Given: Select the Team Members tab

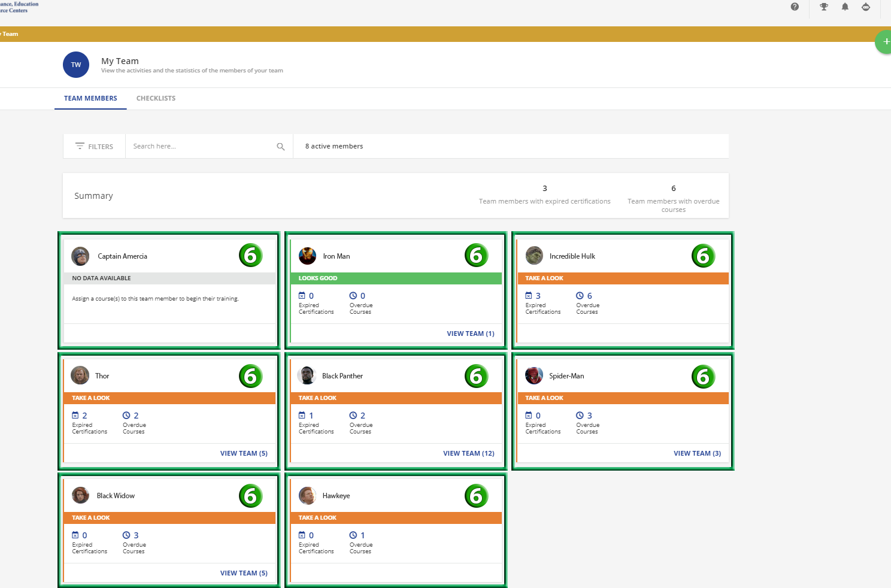Looking at the screenshot, I should [90, 98].
